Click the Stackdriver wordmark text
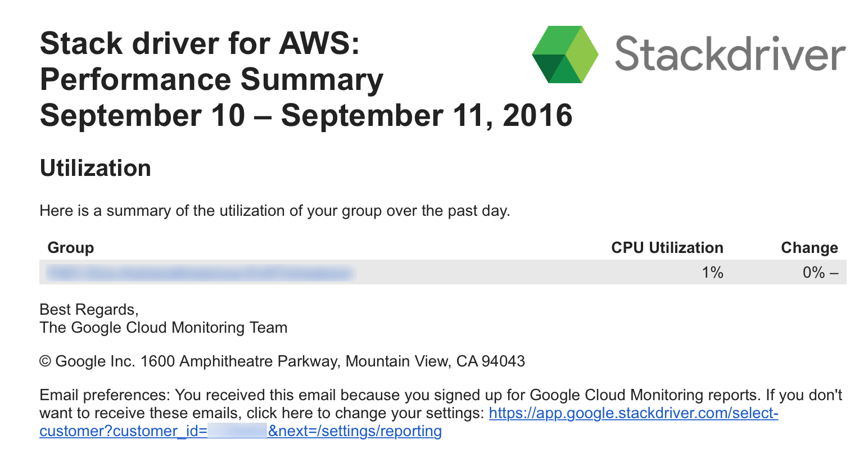Viewport: 868px width, 462px height. [730, 55]
